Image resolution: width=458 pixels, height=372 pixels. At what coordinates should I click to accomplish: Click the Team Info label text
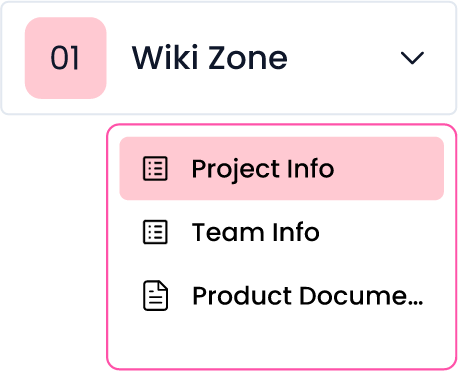click(x=256, y=232)
